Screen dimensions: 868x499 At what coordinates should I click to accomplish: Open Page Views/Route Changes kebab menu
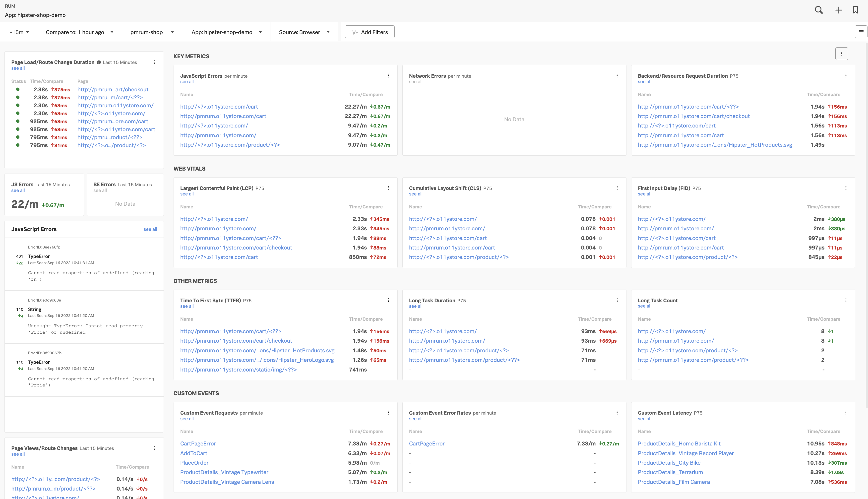(155, 448)
